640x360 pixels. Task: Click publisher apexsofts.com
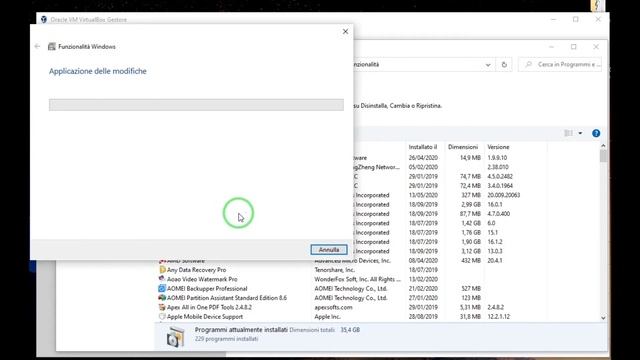pos(333,307)
